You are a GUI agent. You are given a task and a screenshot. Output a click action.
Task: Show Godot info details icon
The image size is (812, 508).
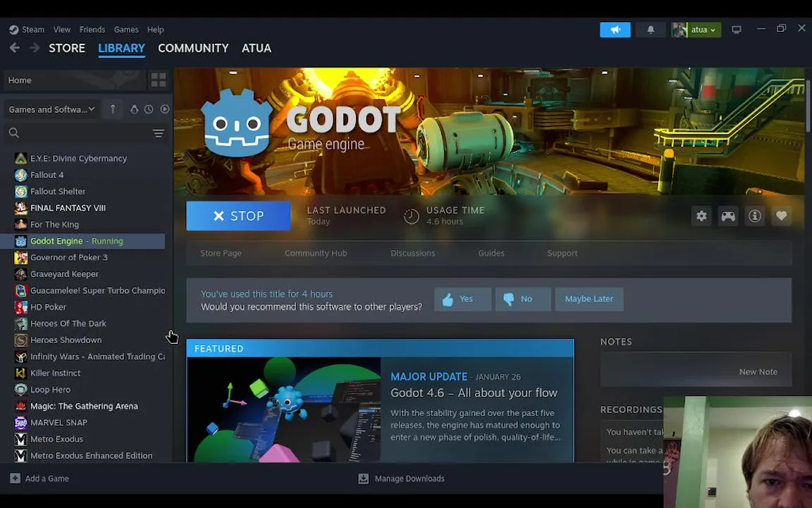click(x=754, y=216)
